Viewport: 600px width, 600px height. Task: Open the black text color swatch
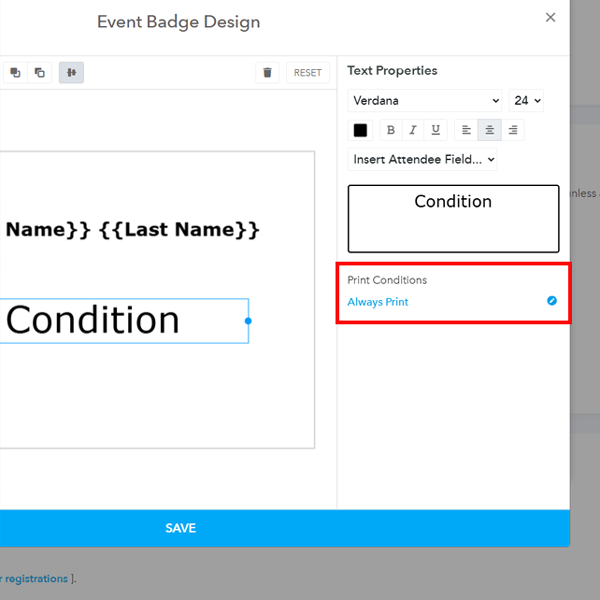[x=360, y=130]
